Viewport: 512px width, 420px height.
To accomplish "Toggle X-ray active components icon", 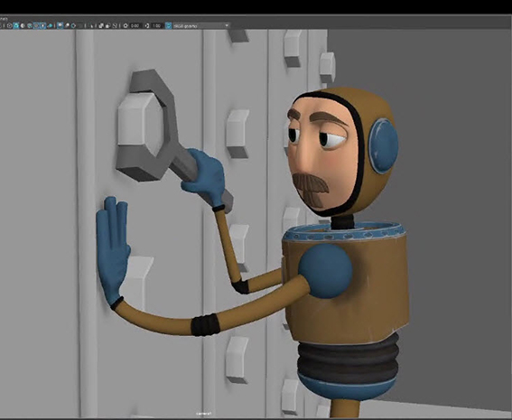I will coord(107,26).
